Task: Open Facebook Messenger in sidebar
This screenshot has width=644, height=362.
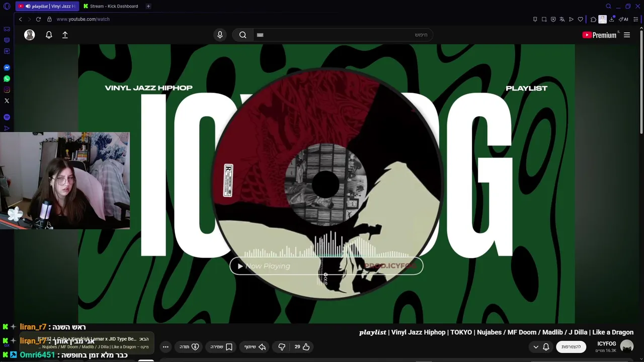Action: pos(7,67)
